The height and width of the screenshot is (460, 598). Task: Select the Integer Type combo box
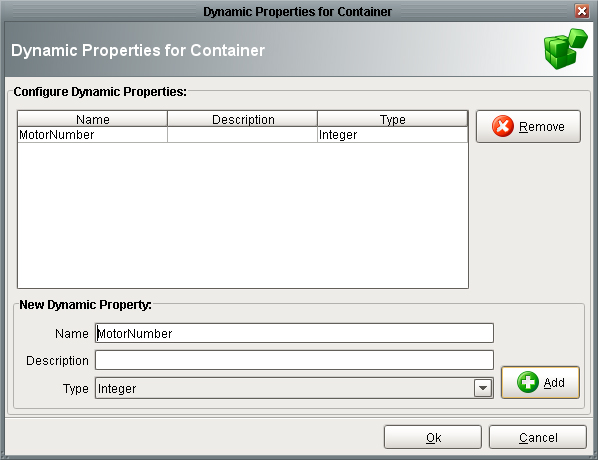294,388
